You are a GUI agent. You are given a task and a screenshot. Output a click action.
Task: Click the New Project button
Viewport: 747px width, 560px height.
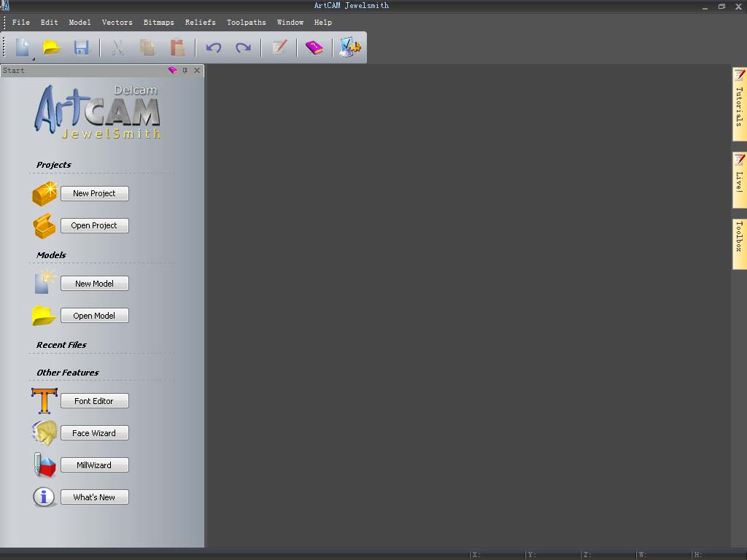tap(94, 193)
